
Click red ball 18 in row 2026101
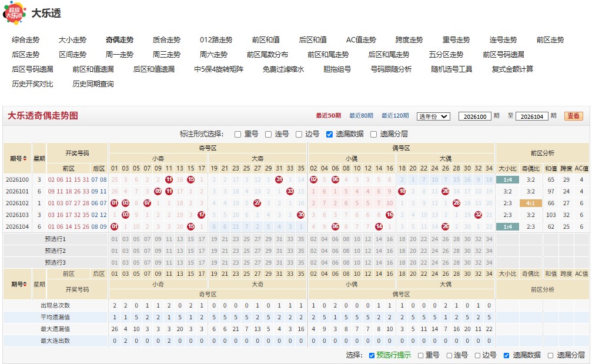[x=402, y=192]
